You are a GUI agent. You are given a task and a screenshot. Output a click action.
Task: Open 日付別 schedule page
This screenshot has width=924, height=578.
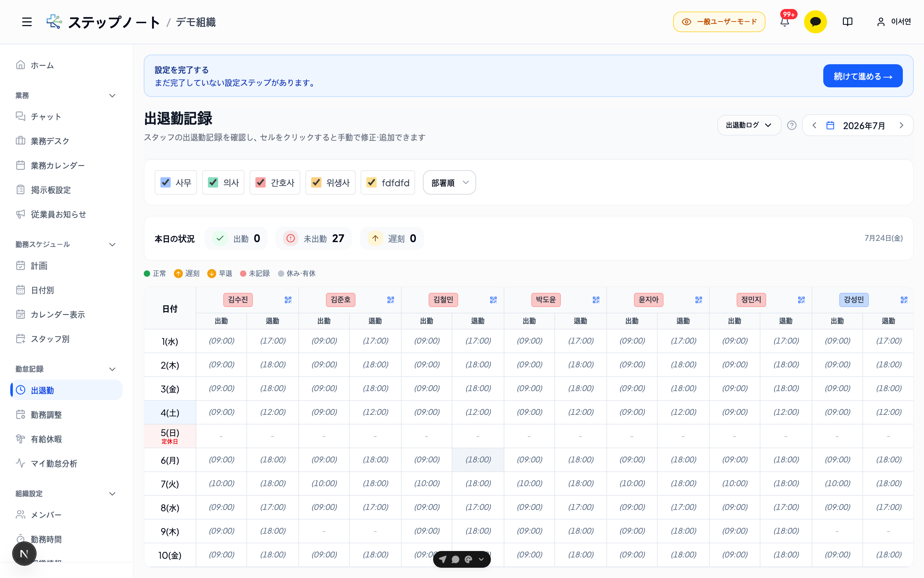coord(66,290)
